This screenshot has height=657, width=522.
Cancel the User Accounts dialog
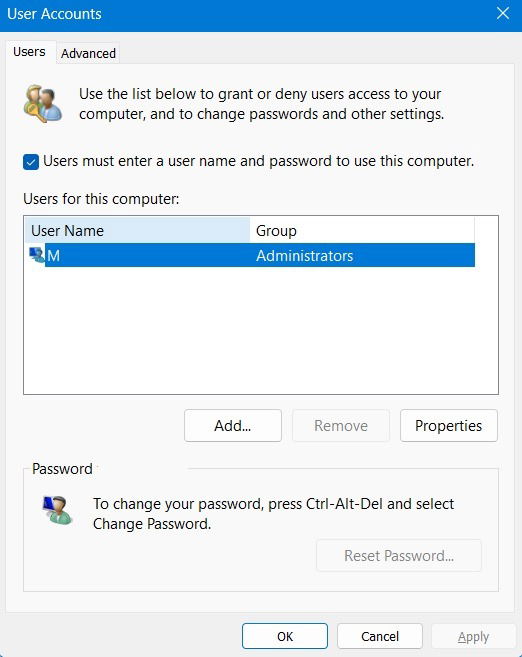[380, 636]
